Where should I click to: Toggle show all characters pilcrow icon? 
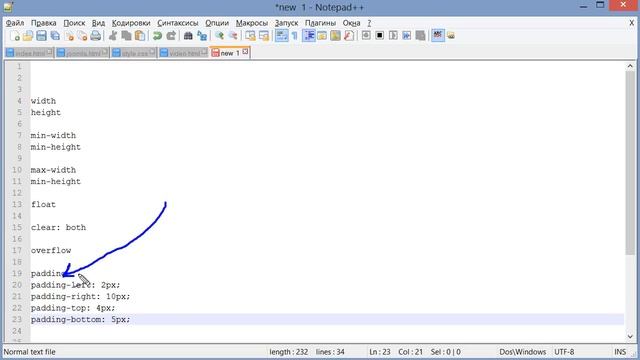295,36
